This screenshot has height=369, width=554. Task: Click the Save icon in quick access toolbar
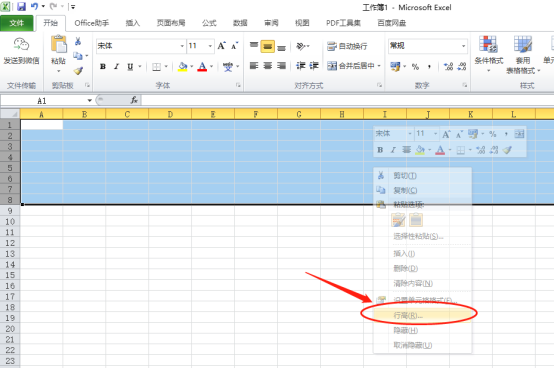tap(21, 6)
